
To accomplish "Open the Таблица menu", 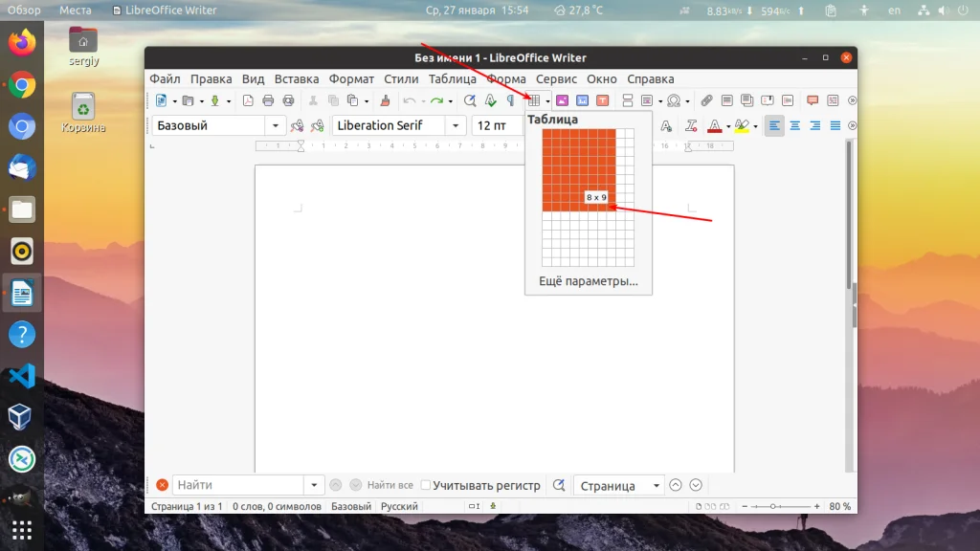I will click(x=453, y=78).
